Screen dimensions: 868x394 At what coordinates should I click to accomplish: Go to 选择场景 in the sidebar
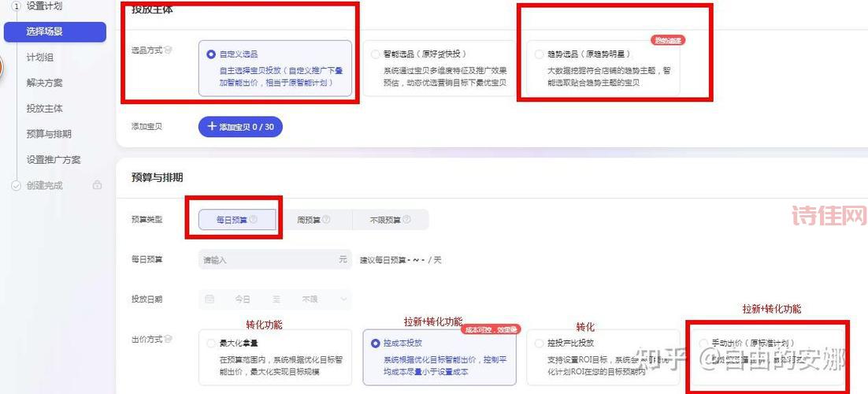[55, 32]
